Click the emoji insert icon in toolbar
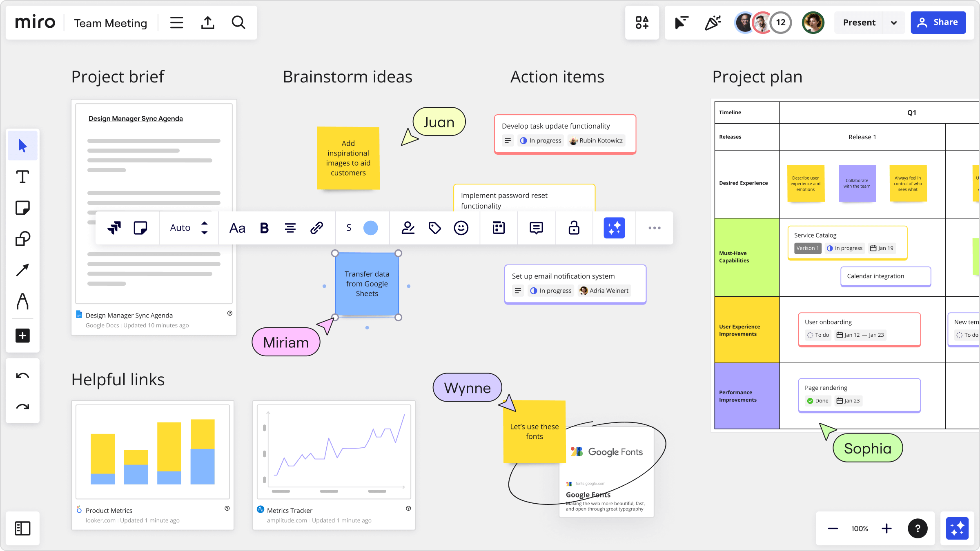 (461, 228)
